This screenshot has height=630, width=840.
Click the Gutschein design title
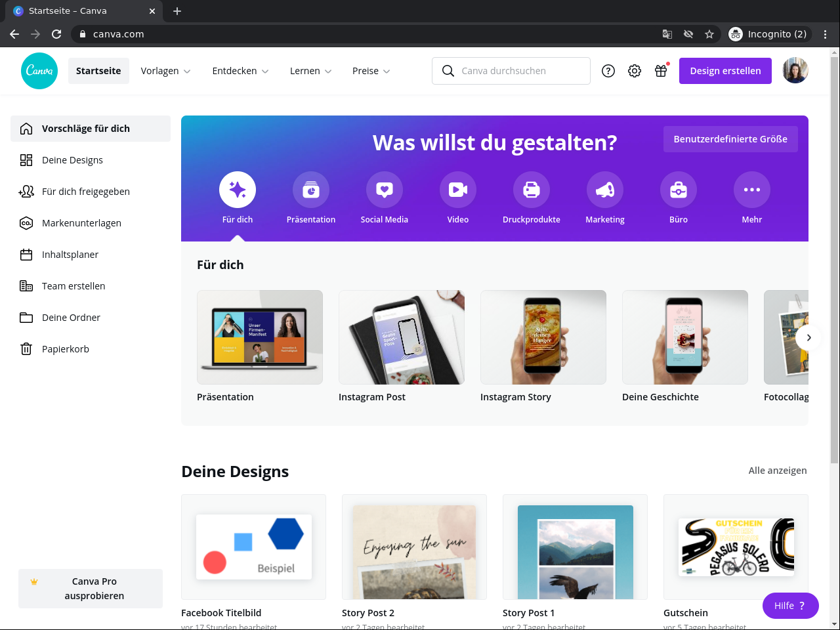pyautogui.click(x=686, y=613)
